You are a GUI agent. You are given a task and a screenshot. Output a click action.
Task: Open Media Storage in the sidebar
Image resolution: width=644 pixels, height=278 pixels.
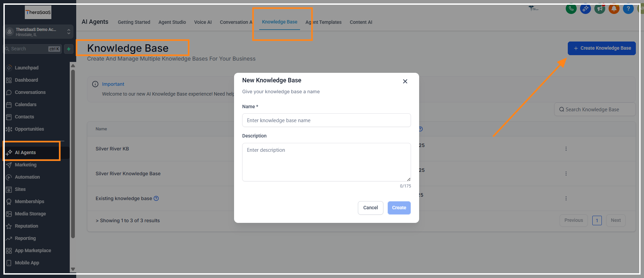pos(30,214)
